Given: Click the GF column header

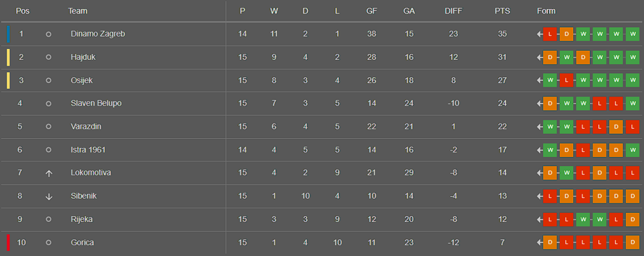Looking at the screenshot, I should pos(372,11).
